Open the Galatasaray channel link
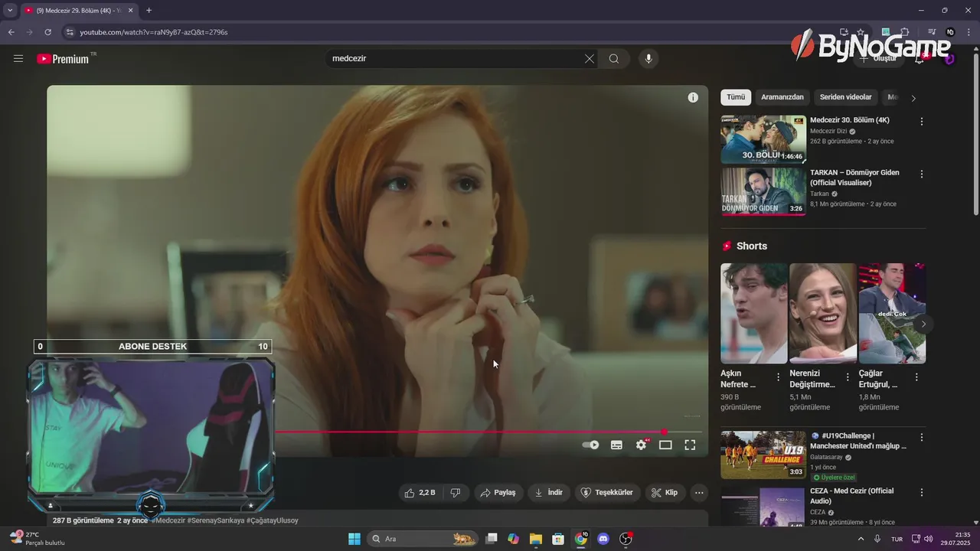 click(828, 457)
